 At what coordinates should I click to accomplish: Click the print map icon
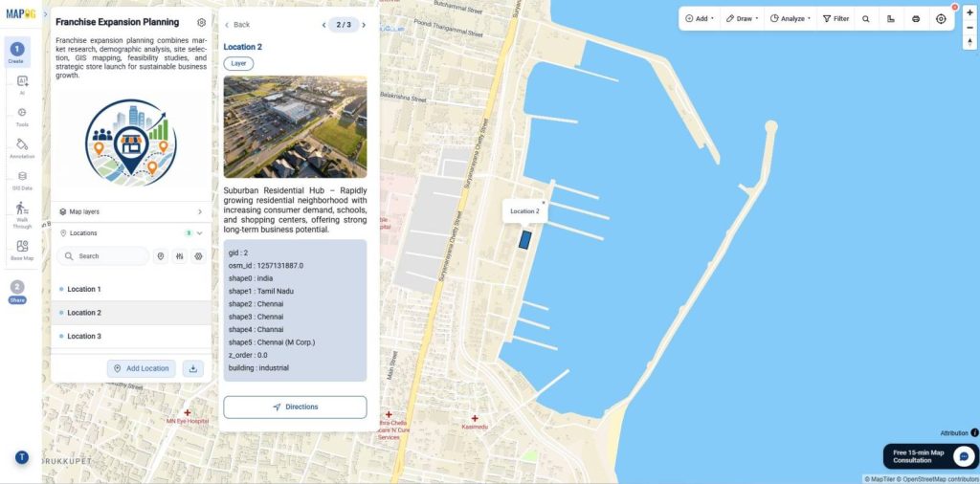[916, 19]
